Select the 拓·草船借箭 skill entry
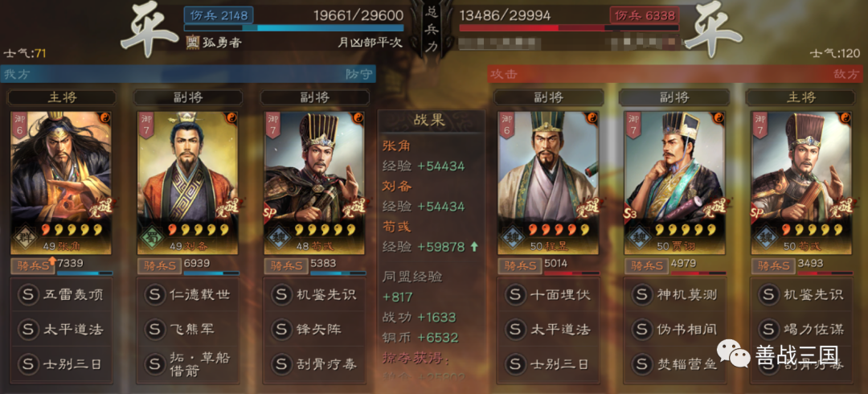Screen dimensions: 868x394 pos(188,364)
